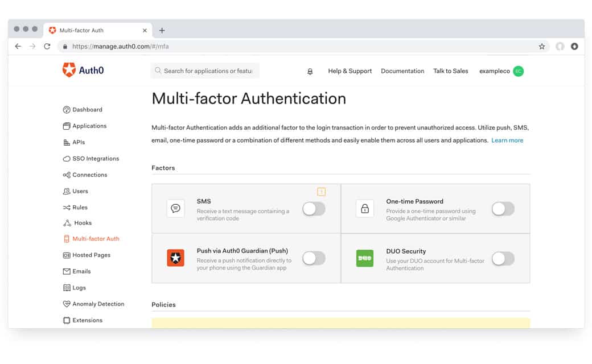Click the Learn more link
The width and height of the screenshot is (592, 364).
507,140
